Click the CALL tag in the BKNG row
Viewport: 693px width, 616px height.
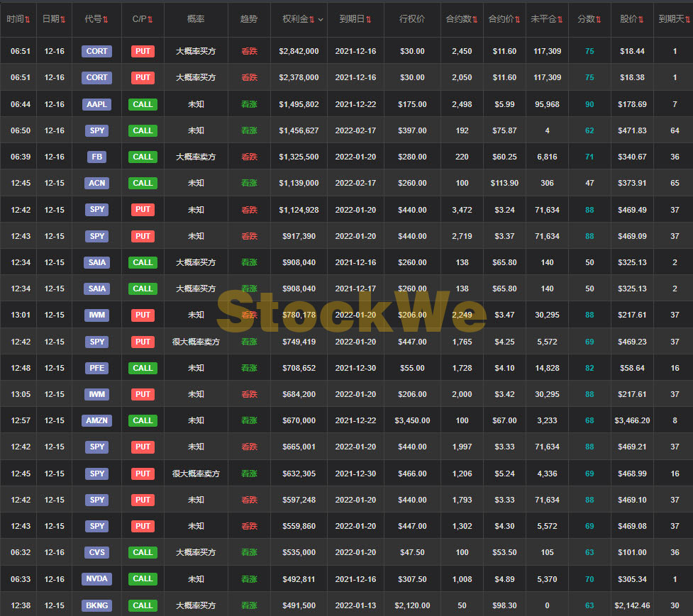pyautogui.click(x=143, y=605)
